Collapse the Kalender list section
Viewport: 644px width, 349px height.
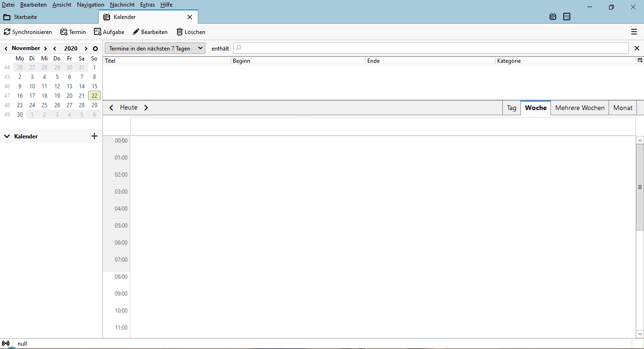[7, 136]
